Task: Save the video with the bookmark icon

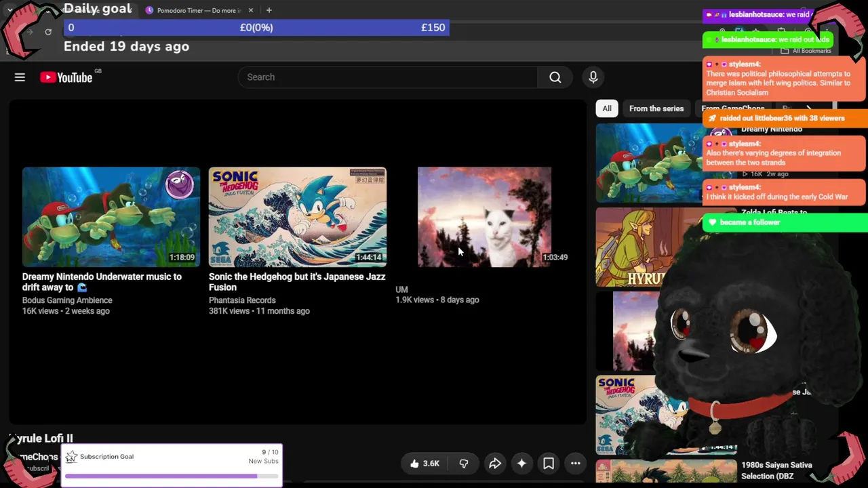Action: pos(549,464)
